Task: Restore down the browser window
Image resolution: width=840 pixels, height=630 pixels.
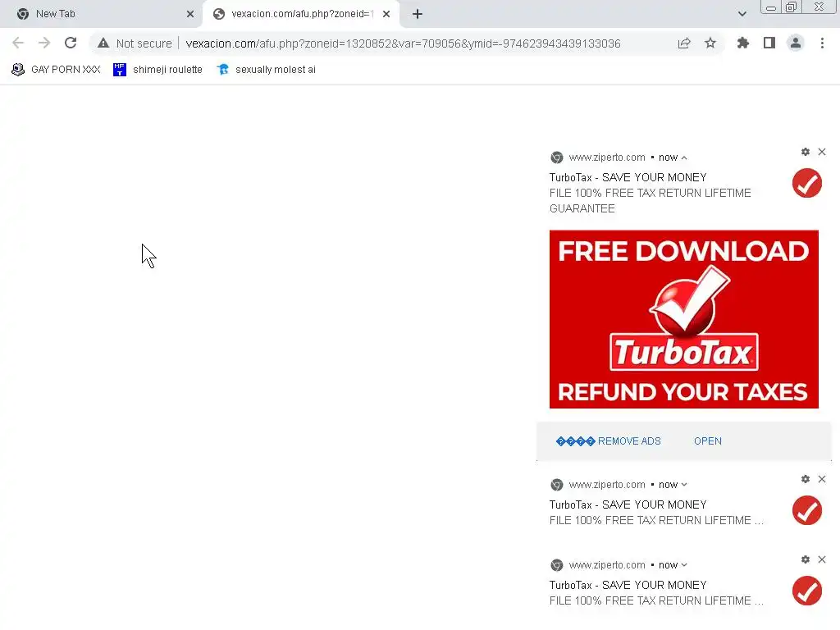Action: [792, 7]
